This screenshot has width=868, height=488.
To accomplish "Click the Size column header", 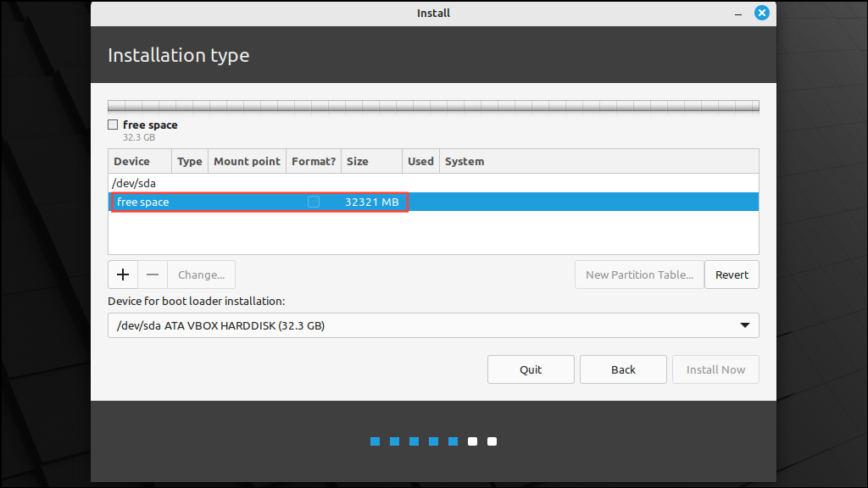I will coord(357,161).
